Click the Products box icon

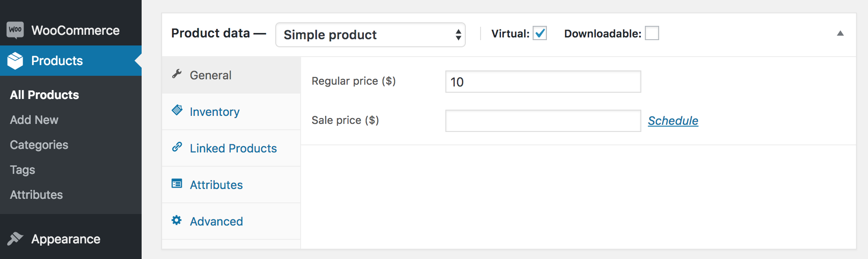pos(15,61)
